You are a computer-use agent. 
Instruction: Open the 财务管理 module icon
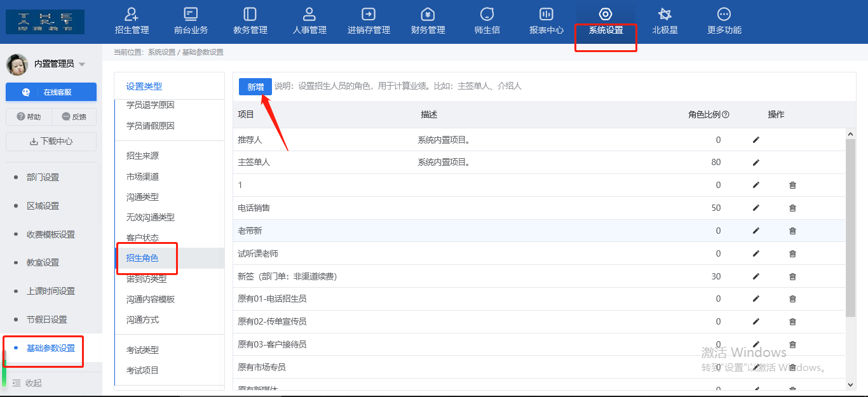click(428, 14)
